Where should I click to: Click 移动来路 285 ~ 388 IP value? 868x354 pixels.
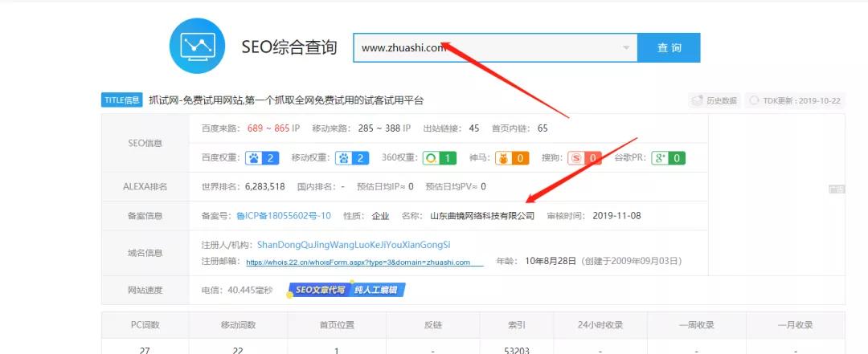click(384, 128)
